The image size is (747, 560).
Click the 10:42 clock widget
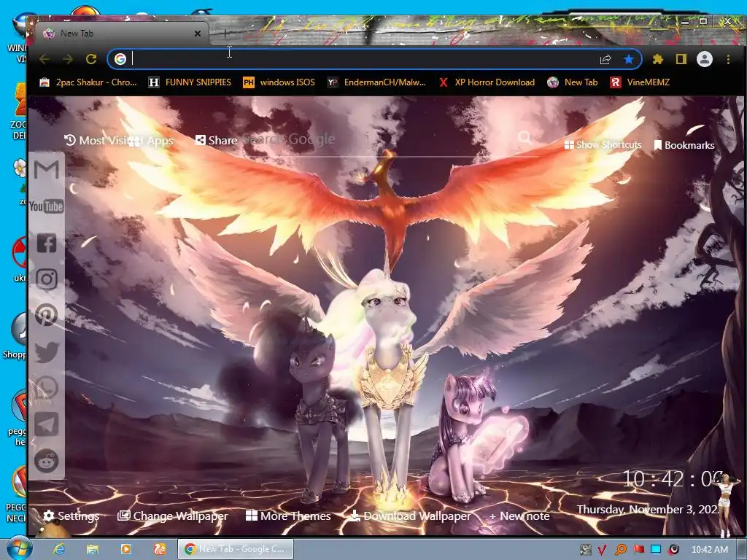pyautogui.click(x=672, y=478)
